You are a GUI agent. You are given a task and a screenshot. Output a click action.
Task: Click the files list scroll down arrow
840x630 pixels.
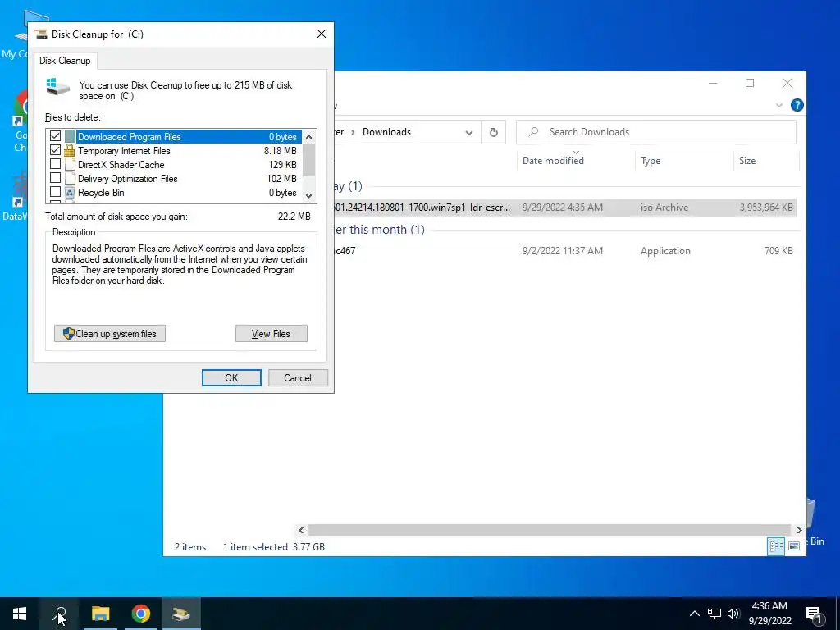pyautogui.click(x=308, y=195)
